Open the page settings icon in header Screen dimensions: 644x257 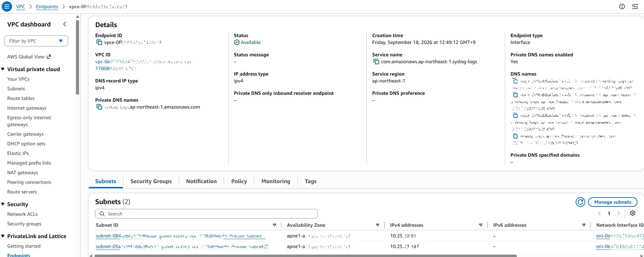pyautogui.click(x=635, y=7)
